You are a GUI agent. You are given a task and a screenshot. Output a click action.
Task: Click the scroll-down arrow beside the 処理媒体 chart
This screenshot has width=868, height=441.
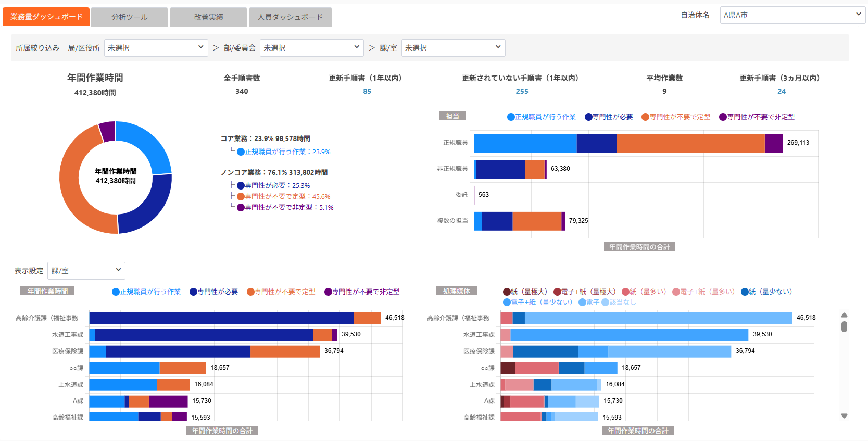(844, 416)
